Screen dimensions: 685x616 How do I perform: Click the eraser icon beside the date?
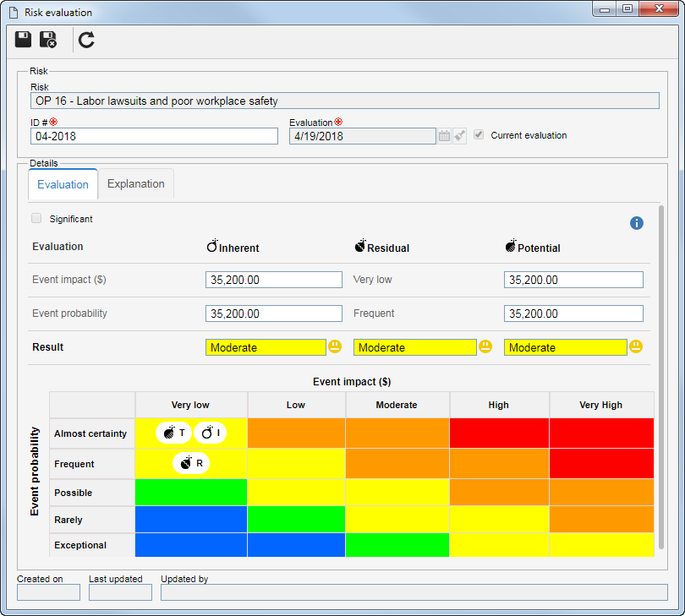[459, 136]
